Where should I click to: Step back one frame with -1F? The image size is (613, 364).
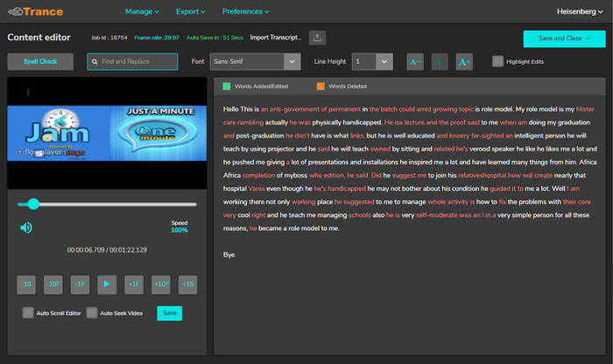coord(80,284)
